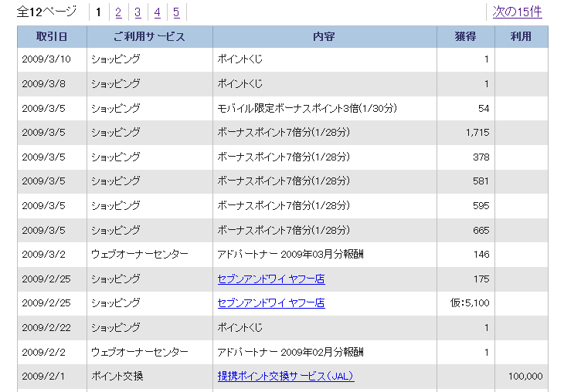Click the 取引日 column header
564x392 pixels.
point(52,36)
